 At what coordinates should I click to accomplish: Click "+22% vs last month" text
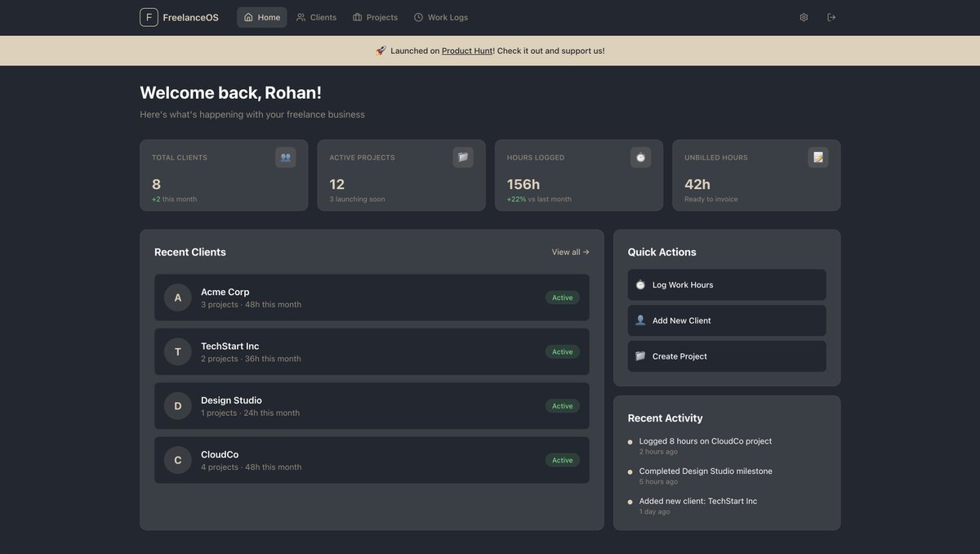click(x=539, y=199)
